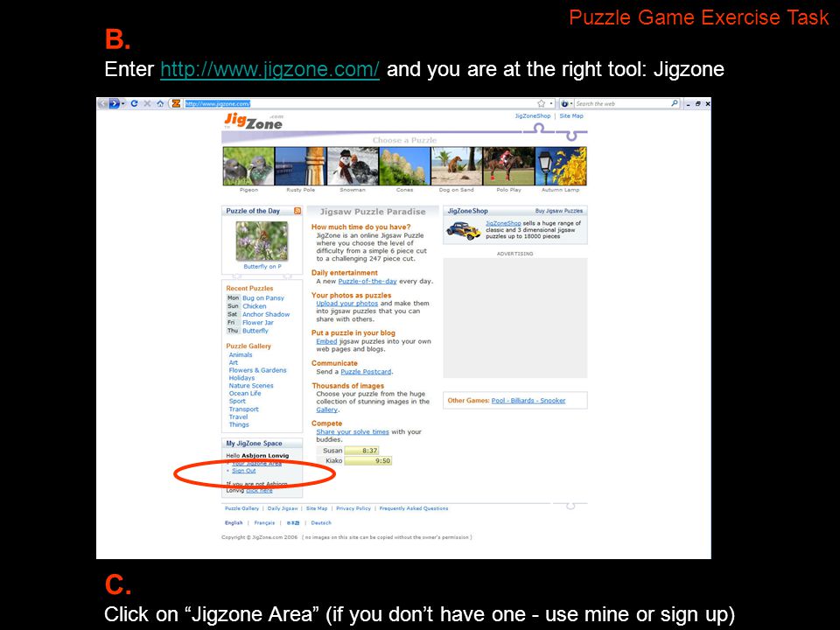Open Thursday's Butterfly recent puzzle
The height and width of the screenshot is (630, 840).
click(255, 331)
